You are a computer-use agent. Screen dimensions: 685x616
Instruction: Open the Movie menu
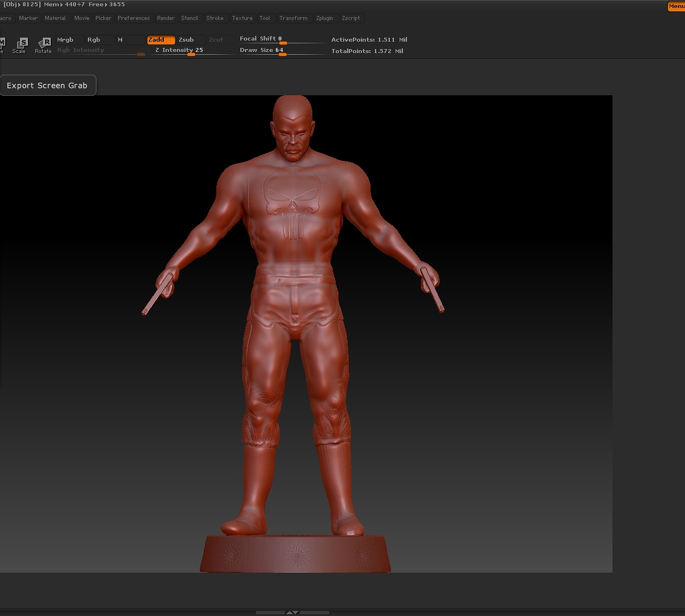click(82, 18)
